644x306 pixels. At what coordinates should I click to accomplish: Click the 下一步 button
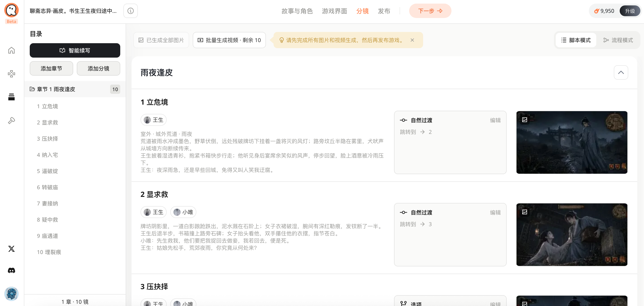click(x=430, y=11)
